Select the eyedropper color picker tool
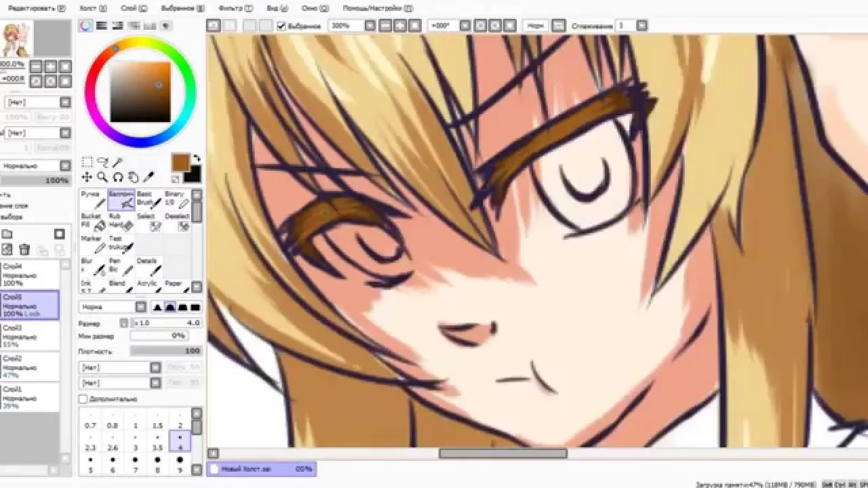The height and width of the screenshot is (488, 868). click(x=148, y=177)
